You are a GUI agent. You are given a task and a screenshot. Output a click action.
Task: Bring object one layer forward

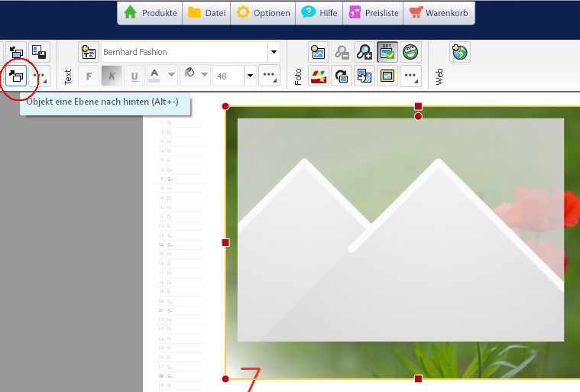16,52
